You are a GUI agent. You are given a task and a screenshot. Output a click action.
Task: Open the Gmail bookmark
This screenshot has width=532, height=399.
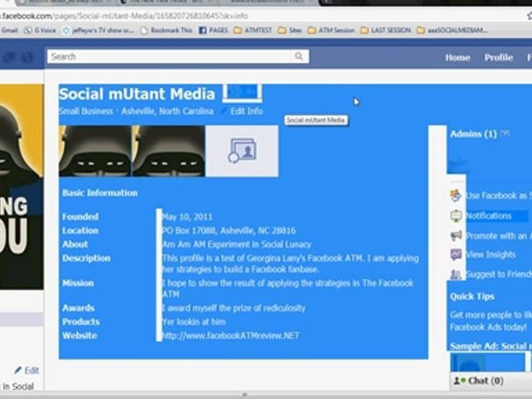point(9,30)
